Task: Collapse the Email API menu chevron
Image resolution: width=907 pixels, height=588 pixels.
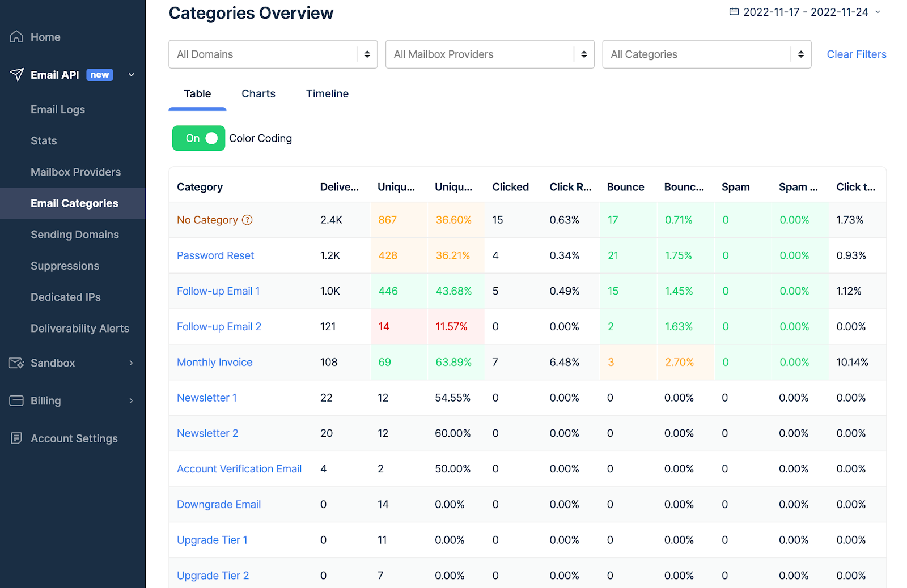Action: [x=132, y=75]
